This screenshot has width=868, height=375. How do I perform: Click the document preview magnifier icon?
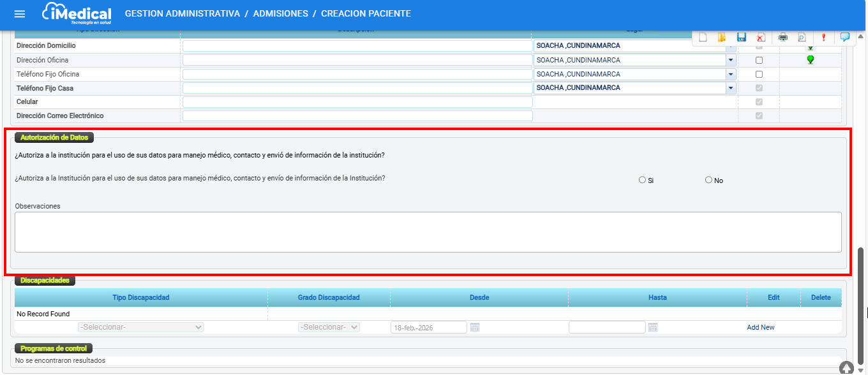pos(802,38)
